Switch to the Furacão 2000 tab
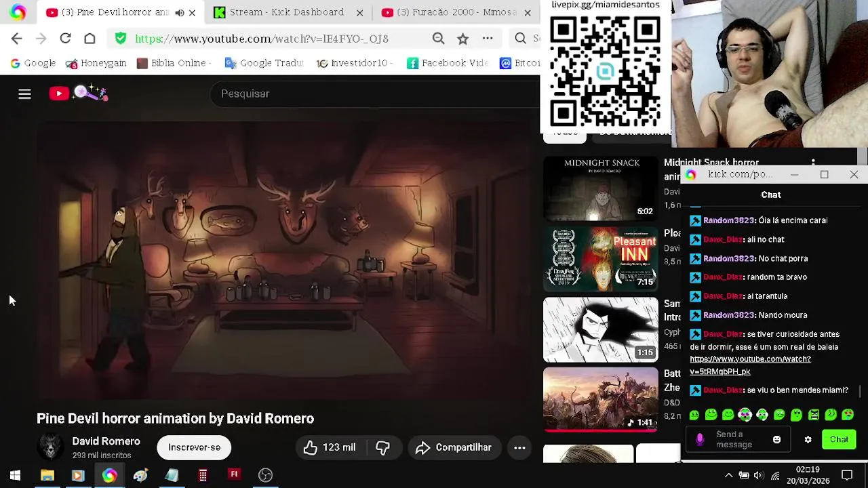Image resolution: width=868 pixels, height=488 pixels. pyautogui.click(x=454, y=12)
